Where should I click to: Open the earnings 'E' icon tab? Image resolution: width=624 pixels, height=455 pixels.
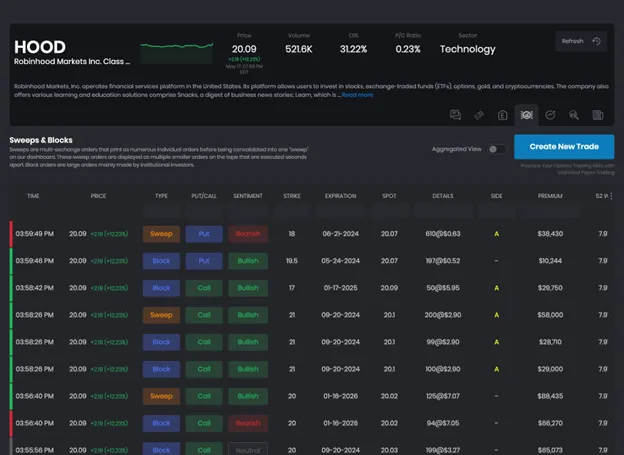(x=503, y=115)
